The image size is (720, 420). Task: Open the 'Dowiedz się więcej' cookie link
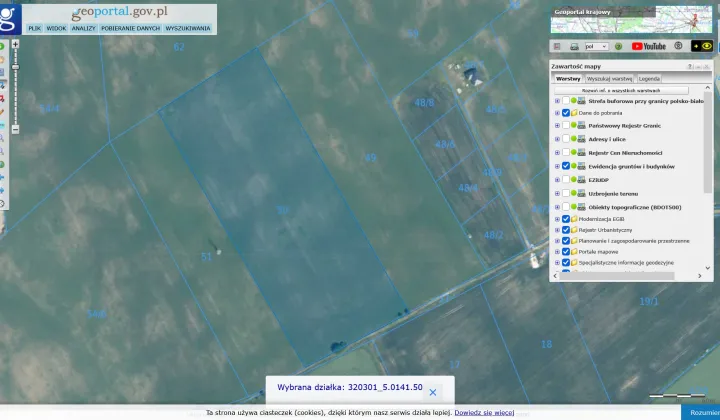[x=484, y=413]
